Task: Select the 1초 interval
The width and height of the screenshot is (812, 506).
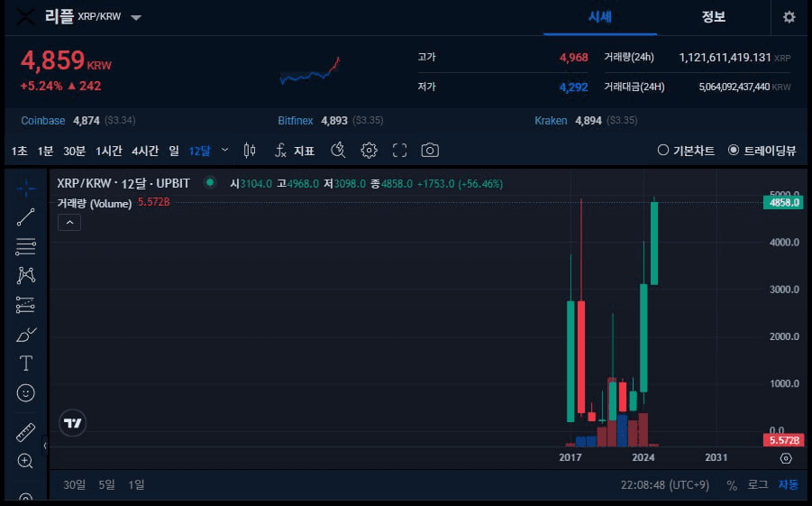Action: click(19, 151)
